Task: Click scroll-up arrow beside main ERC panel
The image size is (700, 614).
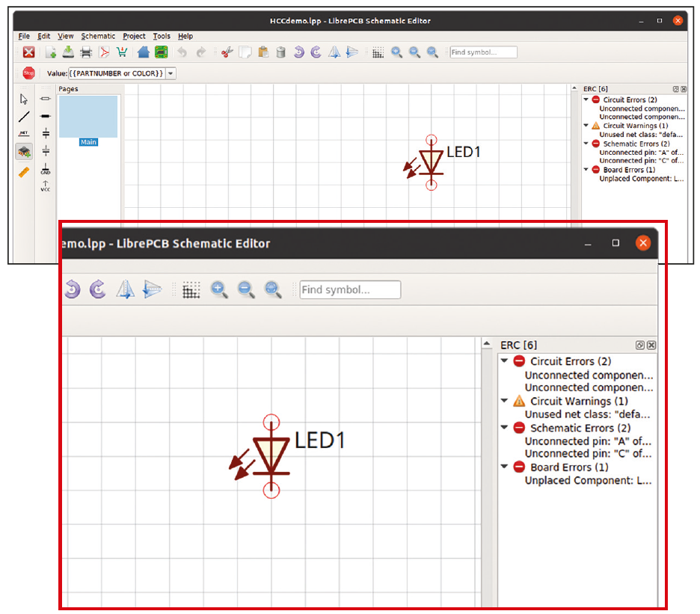Action: pyautogui.click(x=574, y=88)
